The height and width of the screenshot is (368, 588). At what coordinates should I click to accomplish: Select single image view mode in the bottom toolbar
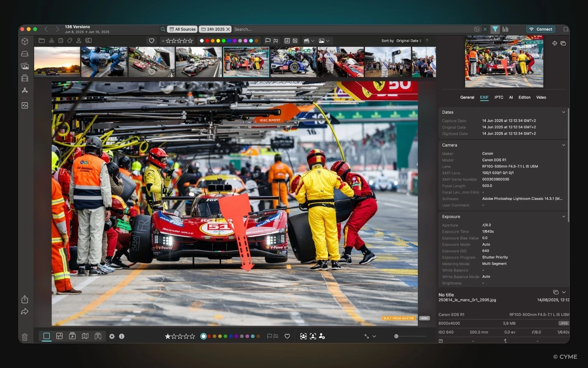point(47,336)
